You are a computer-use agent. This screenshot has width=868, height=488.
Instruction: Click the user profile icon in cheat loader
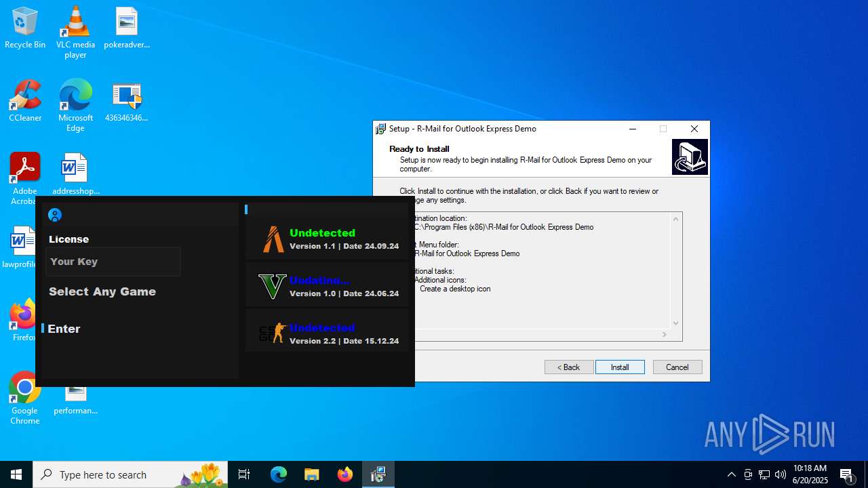[x=56, y=215]
